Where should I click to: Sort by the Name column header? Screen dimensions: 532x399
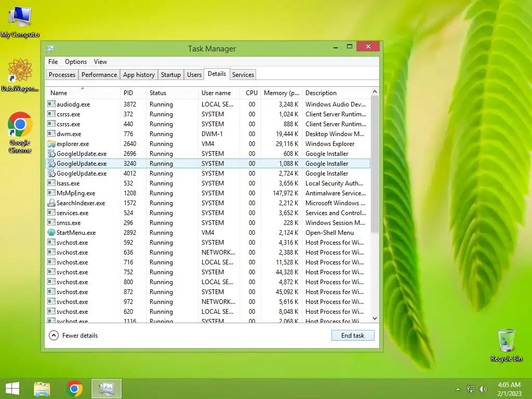pos(83,92)
